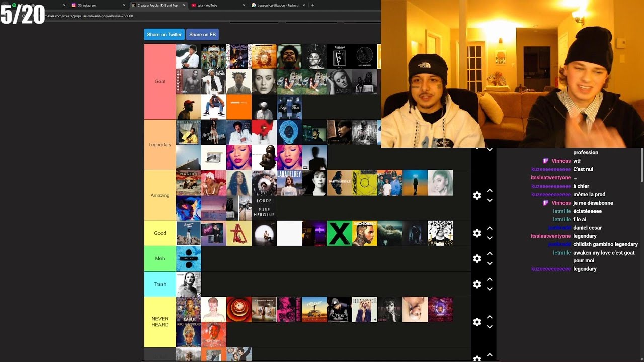Viewport: 644px width, 362px height.
Task: Close the Instagram browser tab
Action: 124,5
